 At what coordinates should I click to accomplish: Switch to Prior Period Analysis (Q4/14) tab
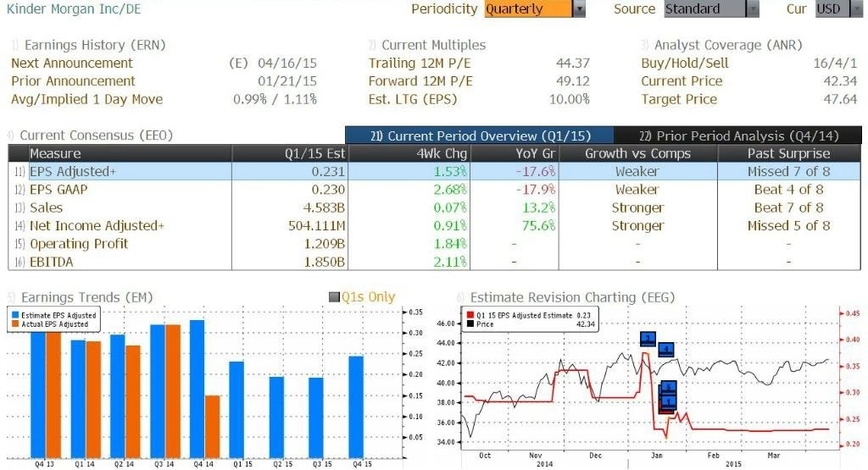738,135
